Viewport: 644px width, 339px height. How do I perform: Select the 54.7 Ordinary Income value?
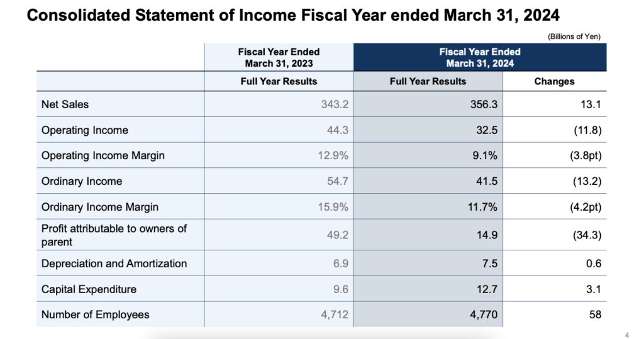coord(338,181)
